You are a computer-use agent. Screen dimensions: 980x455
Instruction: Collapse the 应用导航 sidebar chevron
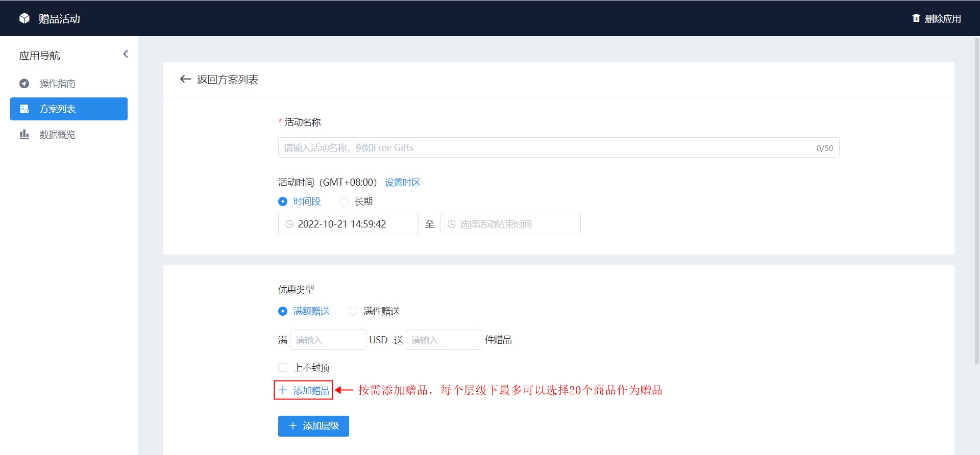(126, 54)
